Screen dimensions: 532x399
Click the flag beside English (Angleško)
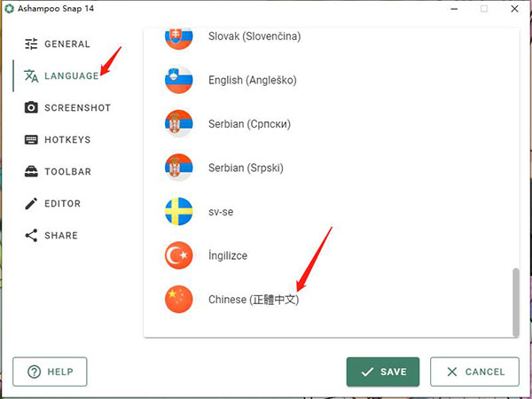click(179, 80)
